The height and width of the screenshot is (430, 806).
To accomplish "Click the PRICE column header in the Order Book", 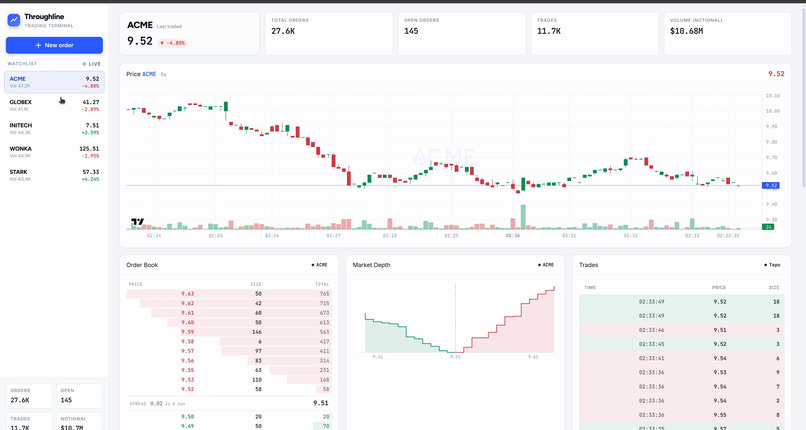I will [136, 284].
